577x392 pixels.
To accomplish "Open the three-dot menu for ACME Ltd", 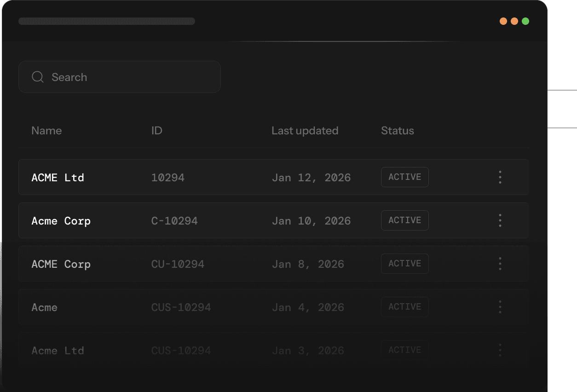I will pyautogui.click(x=500, y=177).
